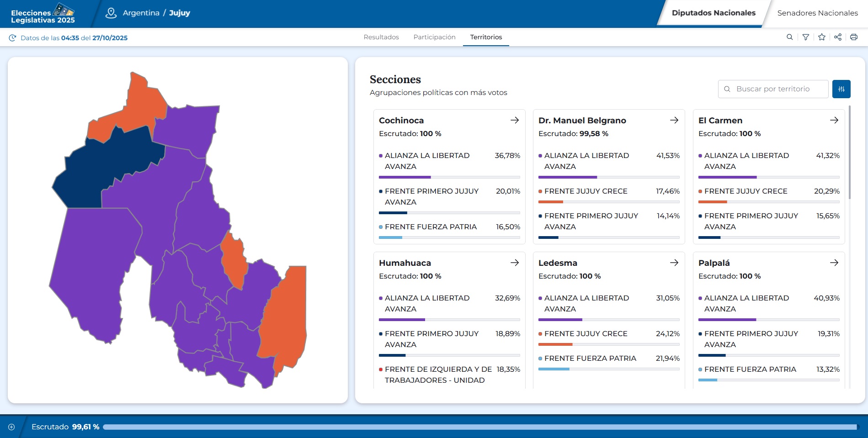Open Palpalá section details arrow
Viewport: 868px width, 438px height.
[834, 263]
